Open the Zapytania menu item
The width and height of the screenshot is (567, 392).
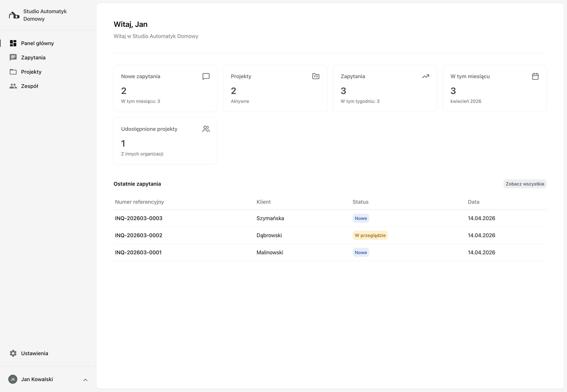coord(33,58)
